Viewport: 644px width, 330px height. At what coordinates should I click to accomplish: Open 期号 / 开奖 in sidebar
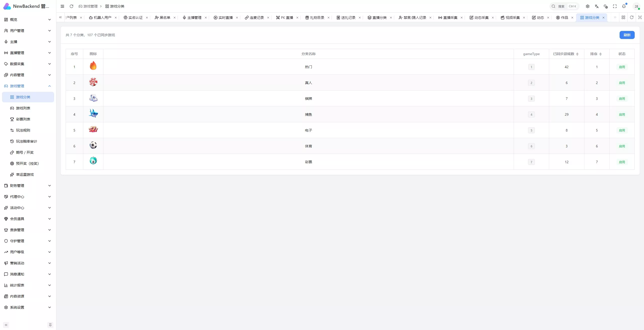coord(28,152)
